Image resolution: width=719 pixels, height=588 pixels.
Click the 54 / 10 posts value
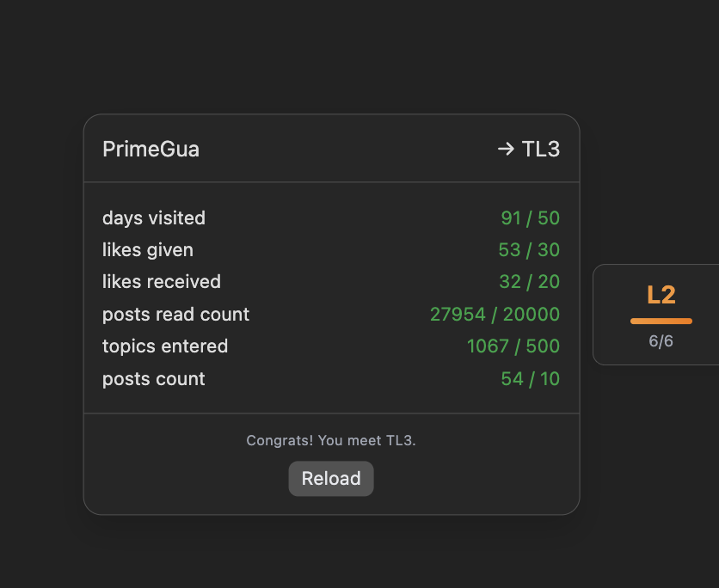[530, 379]
